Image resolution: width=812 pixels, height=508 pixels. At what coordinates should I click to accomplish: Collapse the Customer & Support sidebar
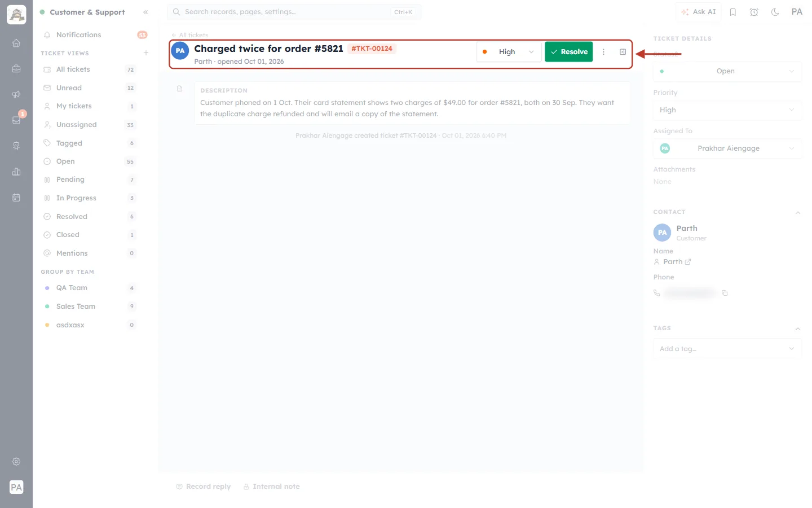(145, 12)
